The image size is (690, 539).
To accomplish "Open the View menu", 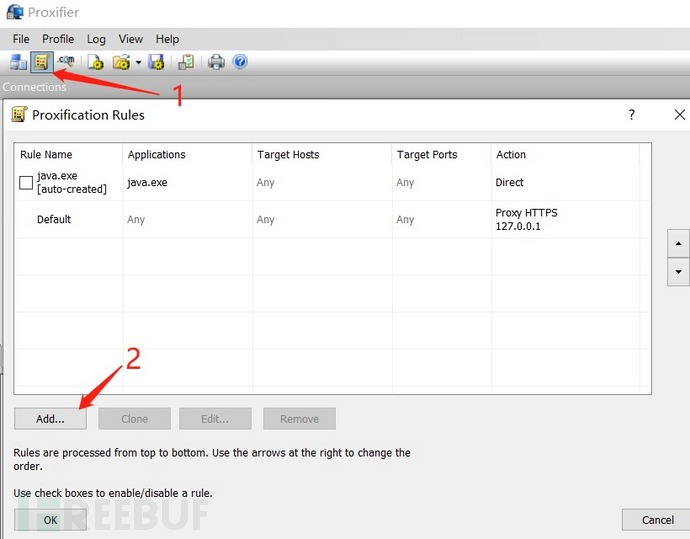I will pyautogui.click(x=131, y=39).
